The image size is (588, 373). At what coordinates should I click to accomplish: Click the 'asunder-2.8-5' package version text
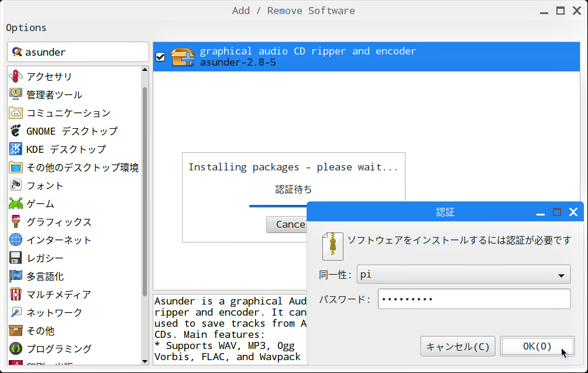(238, 62)
